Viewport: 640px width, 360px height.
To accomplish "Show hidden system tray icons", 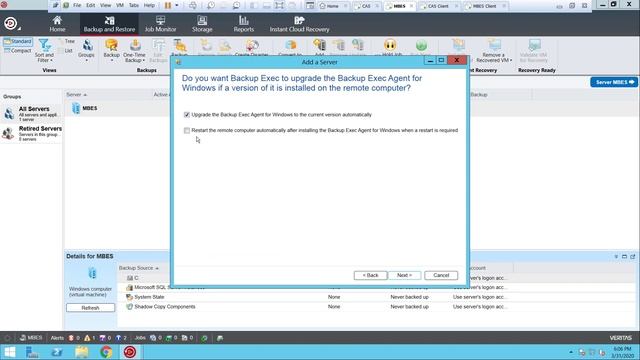I will pos(571,352).
